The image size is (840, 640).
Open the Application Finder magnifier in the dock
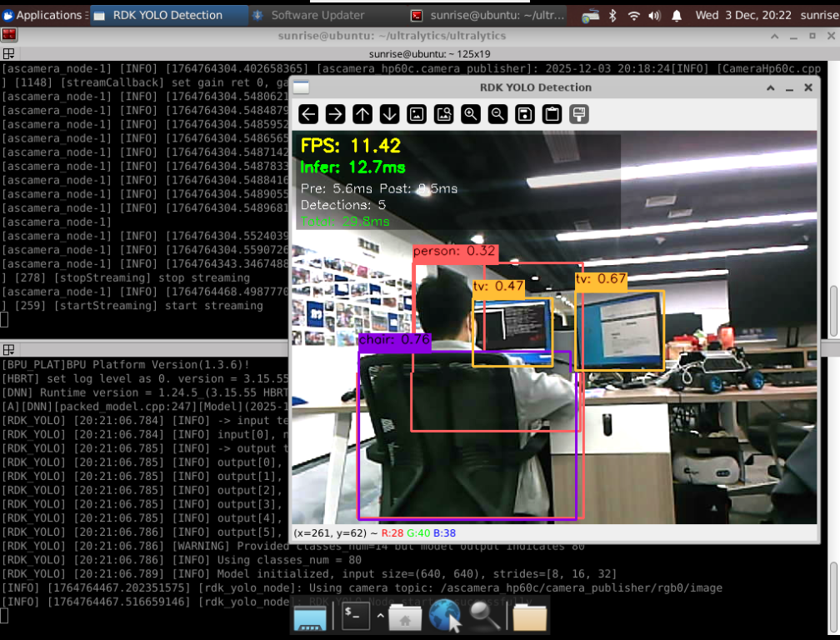click(485, 616)
